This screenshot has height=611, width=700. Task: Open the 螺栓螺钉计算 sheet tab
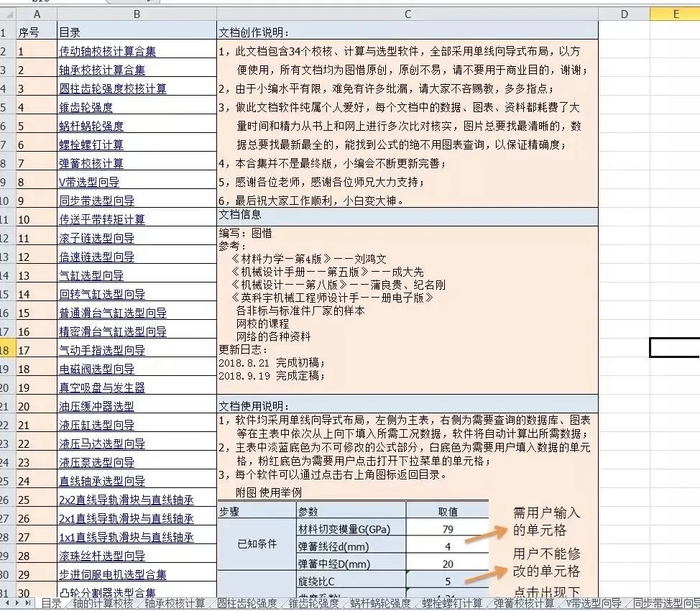tap(452, 603)
